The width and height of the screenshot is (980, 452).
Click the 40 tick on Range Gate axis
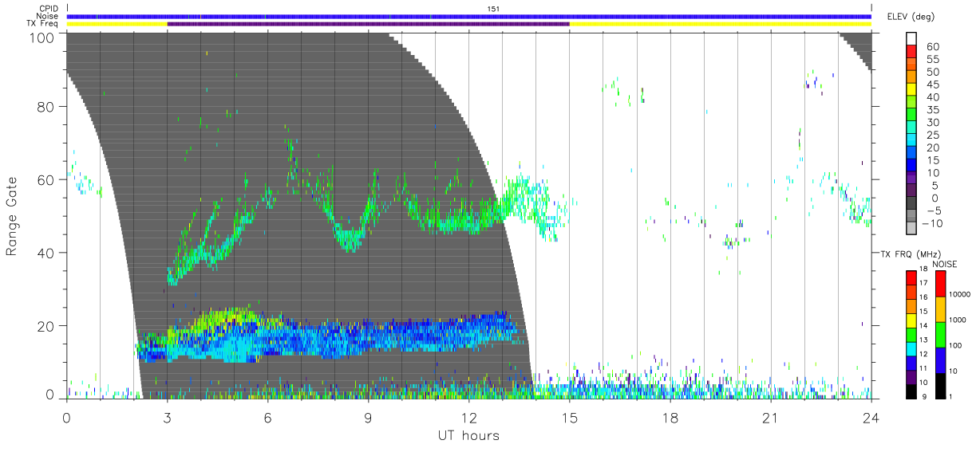pos(45,253)
